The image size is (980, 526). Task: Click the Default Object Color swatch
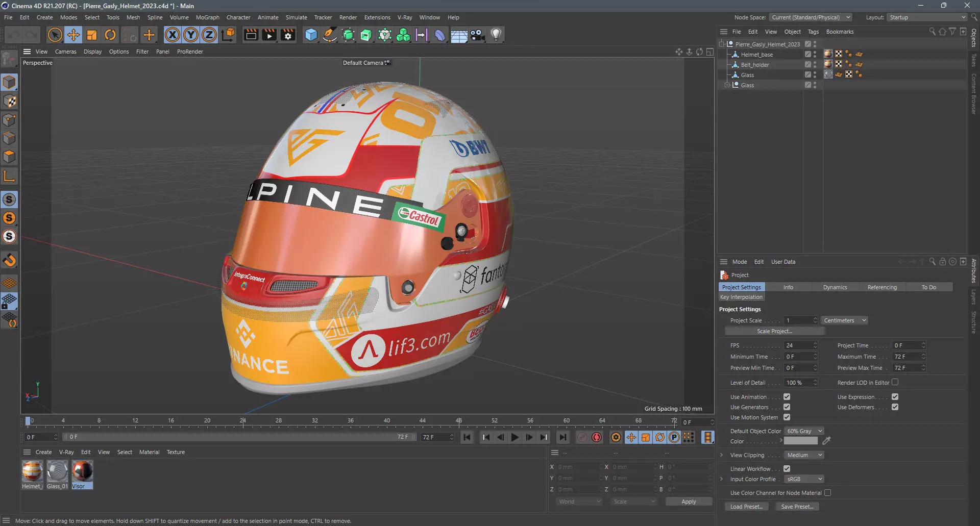(800, 441)
